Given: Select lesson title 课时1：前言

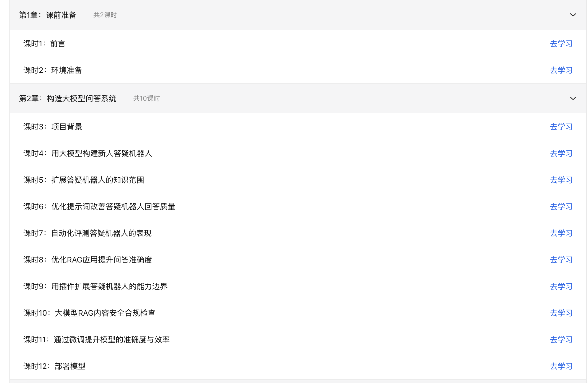Looking at the screenshot, I should click(44, 44).
